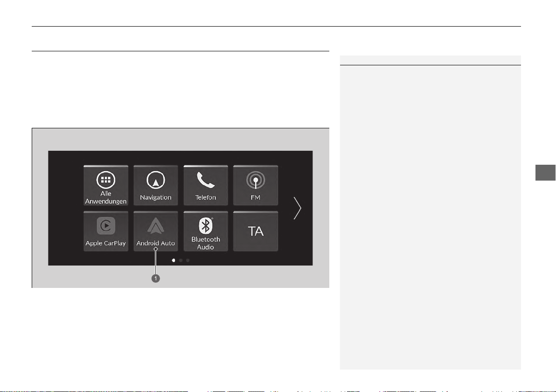Select the first page indicator dot
Image resolution: width=556 pixels, height=392 pixels.
click(x=174, y=260)
